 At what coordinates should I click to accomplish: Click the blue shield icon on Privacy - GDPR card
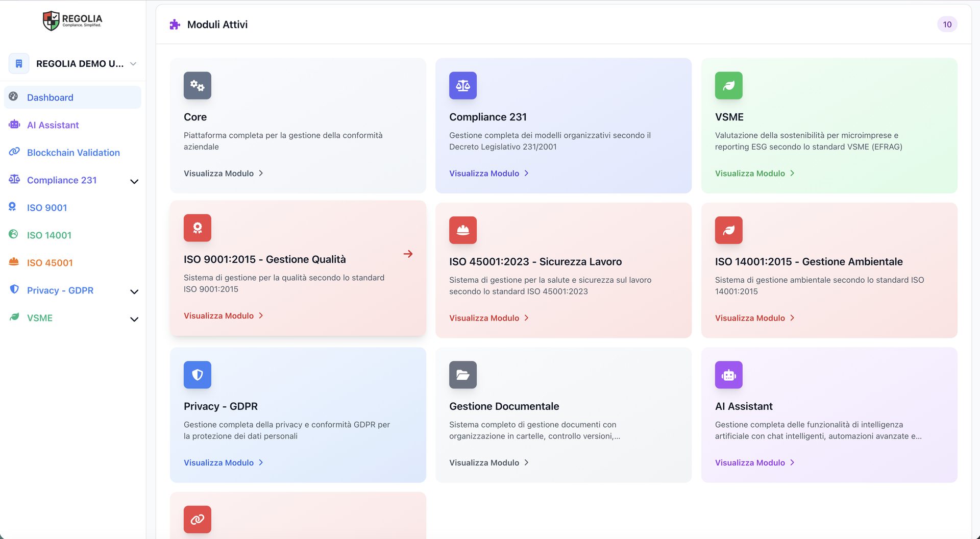[x=198, y=375]
